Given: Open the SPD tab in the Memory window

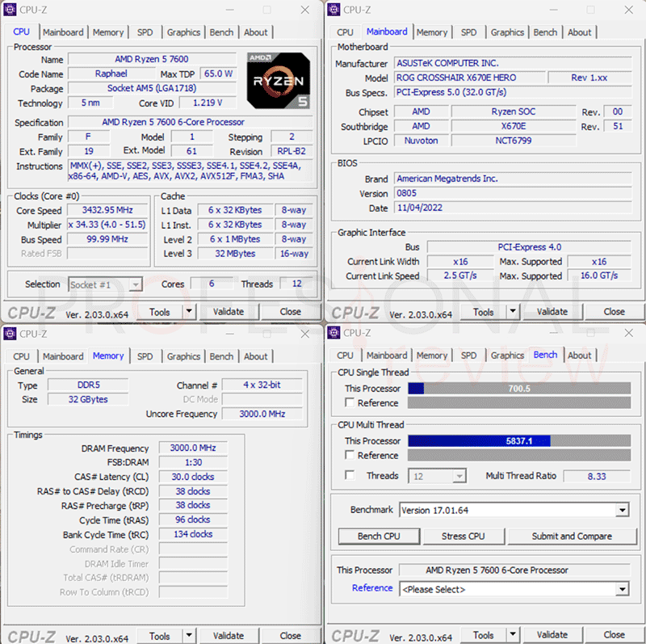Looking at the screenshot, I should pyautogui.click(x=145, y=356).
